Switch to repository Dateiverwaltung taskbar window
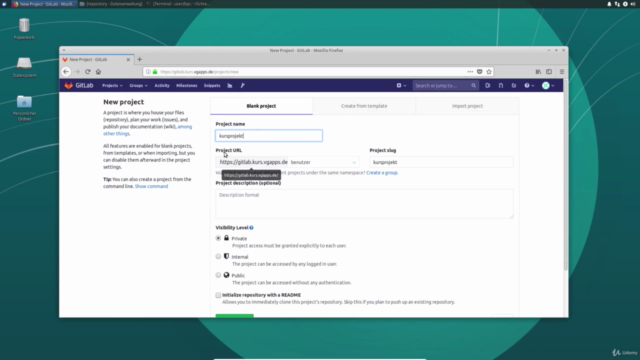Viewport: 640px width, 360px height. click(x=111, y=4)
